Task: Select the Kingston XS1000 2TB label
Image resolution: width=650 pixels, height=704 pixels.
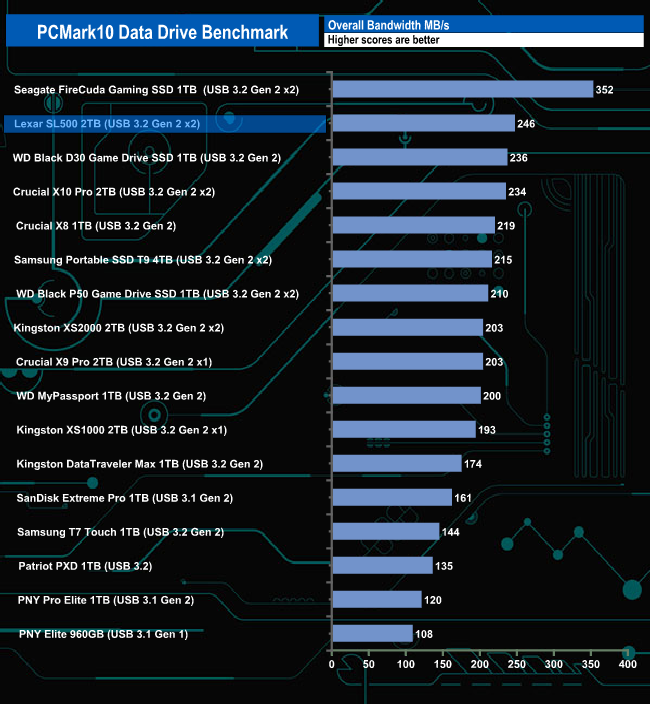Action: pos(122,430)
